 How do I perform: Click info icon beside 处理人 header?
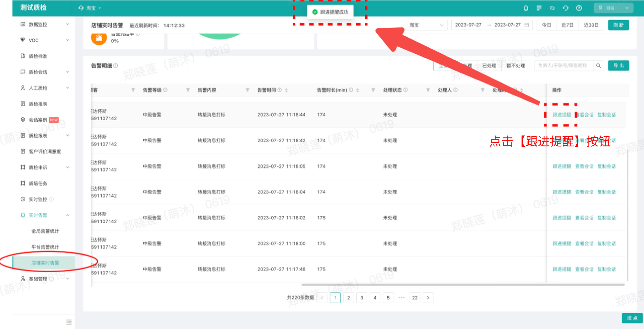tap(456, 90)
